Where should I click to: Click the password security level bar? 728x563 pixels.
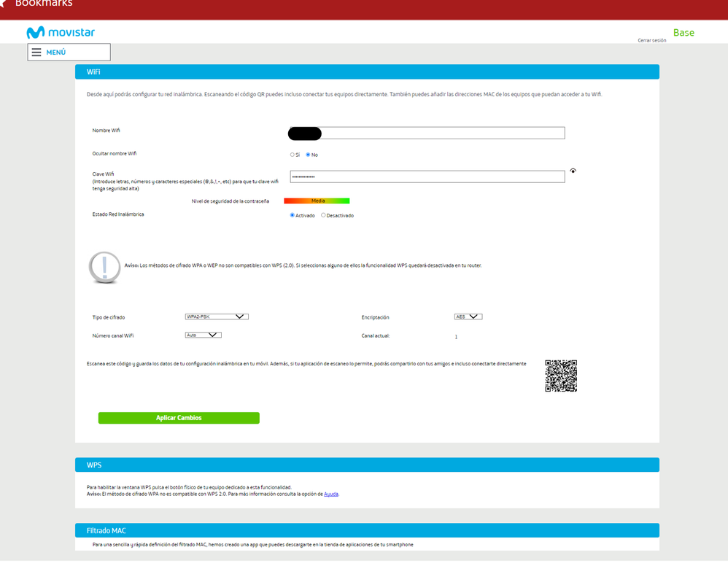317,201
